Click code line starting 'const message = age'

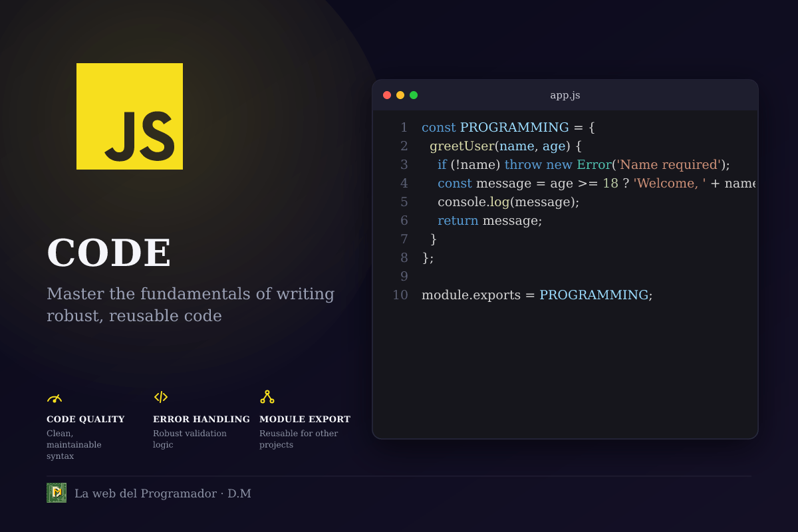596,183
